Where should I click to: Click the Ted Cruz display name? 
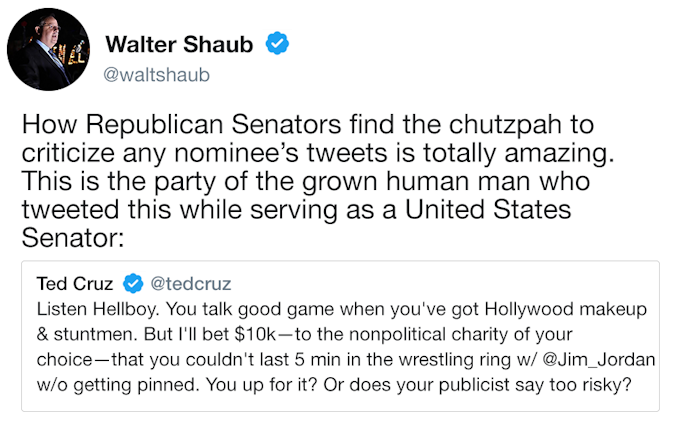point(75,284)
